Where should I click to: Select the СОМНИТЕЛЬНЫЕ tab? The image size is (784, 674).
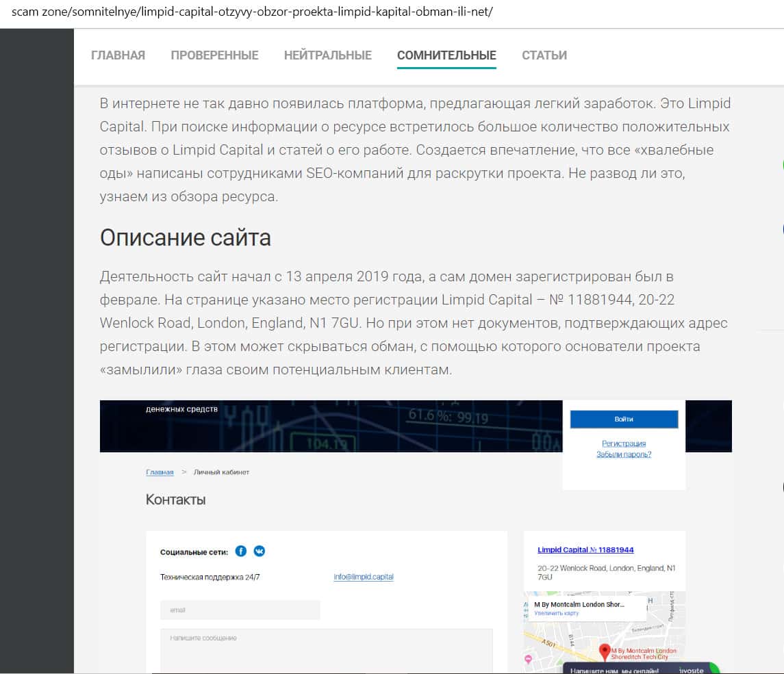click(x=446, y=55)
